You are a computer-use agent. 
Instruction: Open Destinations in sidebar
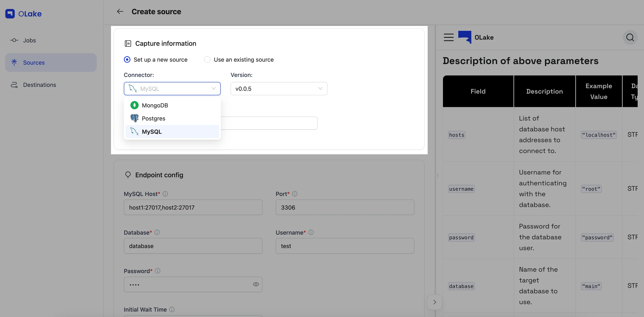tap(39, 85)
